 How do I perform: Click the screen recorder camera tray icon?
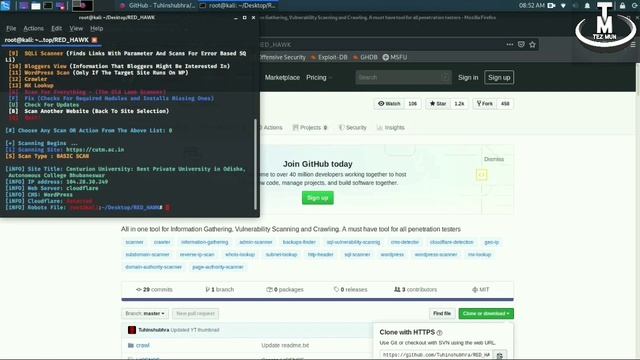coord(551,6)
